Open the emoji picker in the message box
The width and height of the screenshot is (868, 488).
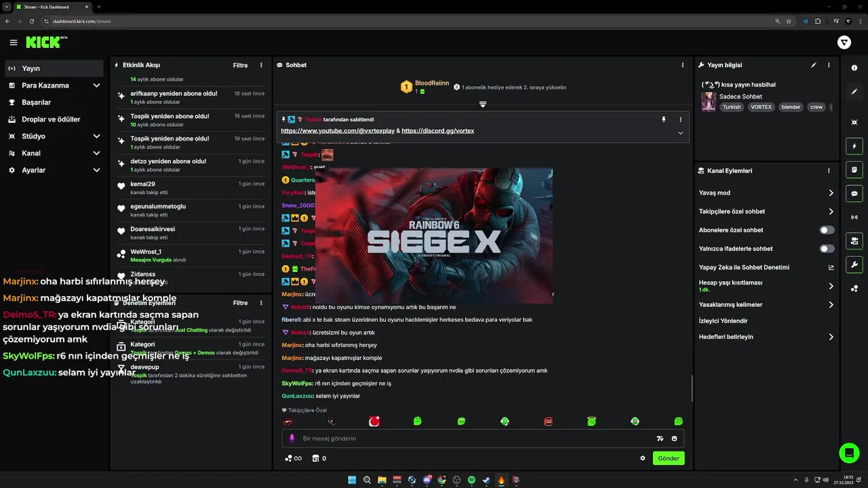(x=675, y=439)
